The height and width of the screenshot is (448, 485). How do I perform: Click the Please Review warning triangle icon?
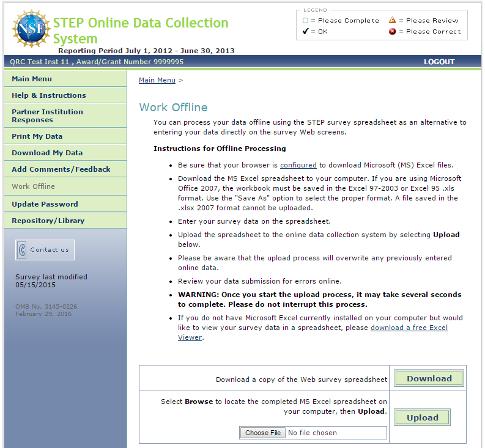tap(392, 20)
